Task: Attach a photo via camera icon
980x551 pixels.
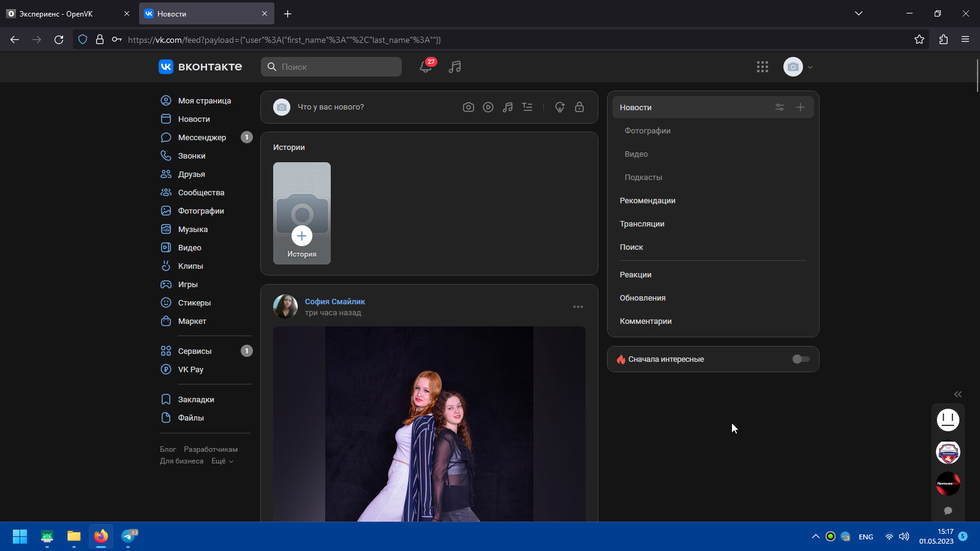Action: 469,107
